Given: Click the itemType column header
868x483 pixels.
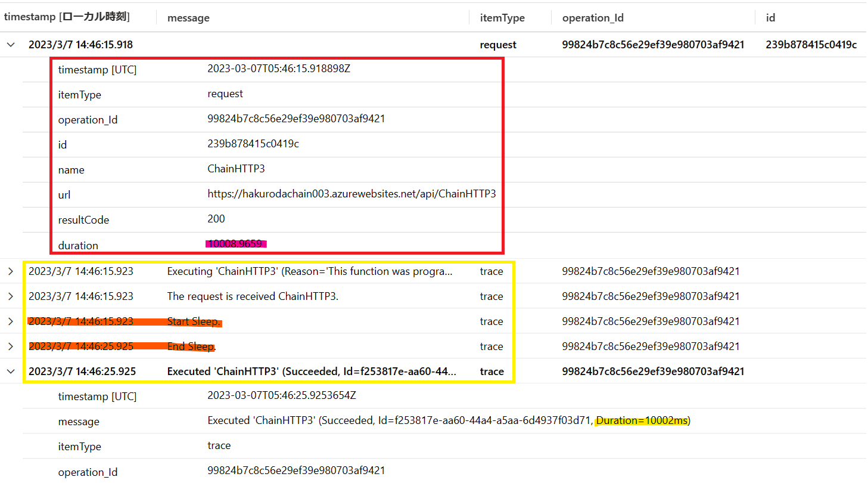Looking at the screenshot, I should [x=502, y=18].
